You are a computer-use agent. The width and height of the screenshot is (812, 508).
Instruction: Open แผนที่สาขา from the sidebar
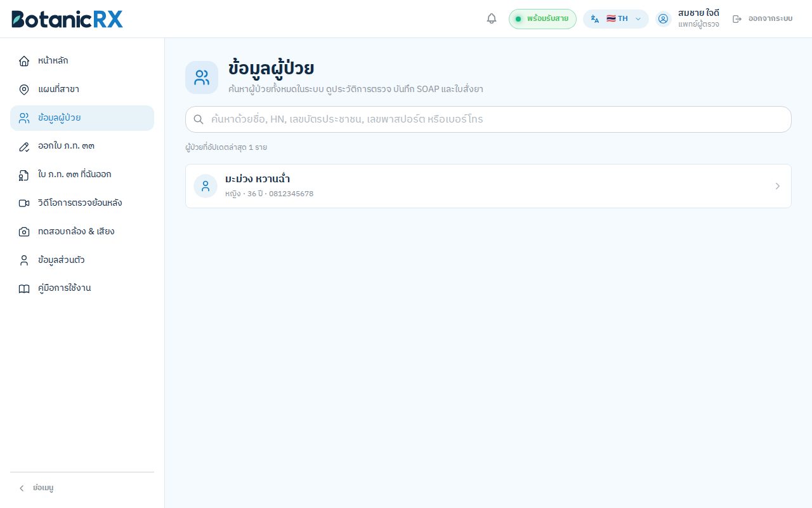tap(82, 90)
